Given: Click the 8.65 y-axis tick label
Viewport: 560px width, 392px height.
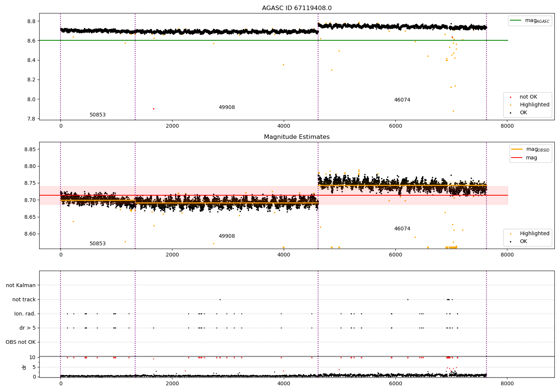Looking at the screenshot, I should [x=30, y=217].
